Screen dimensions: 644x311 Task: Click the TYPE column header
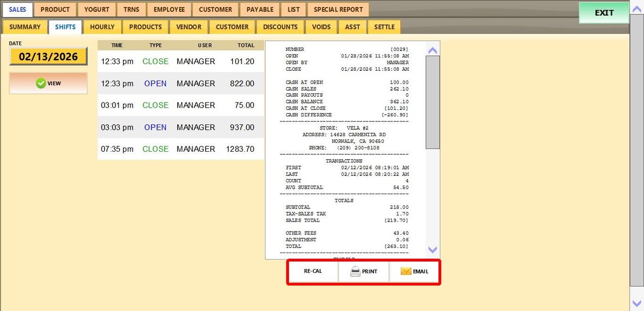(x=156, y=46)
